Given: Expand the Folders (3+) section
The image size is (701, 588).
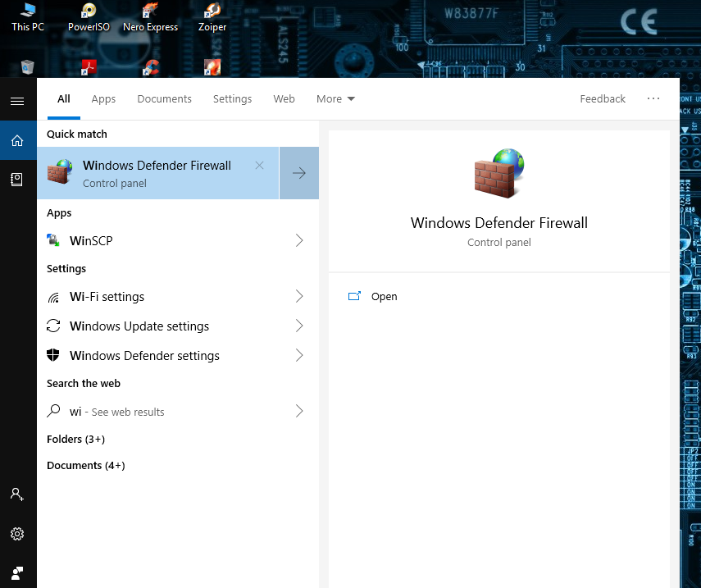Looking at the screenshot, I should pyautogui.click(x=75, y=439).
